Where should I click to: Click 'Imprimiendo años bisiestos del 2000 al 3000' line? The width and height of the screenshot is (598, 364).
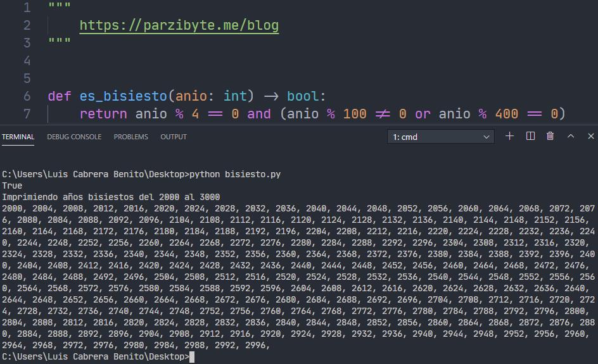tap(111, 197)
